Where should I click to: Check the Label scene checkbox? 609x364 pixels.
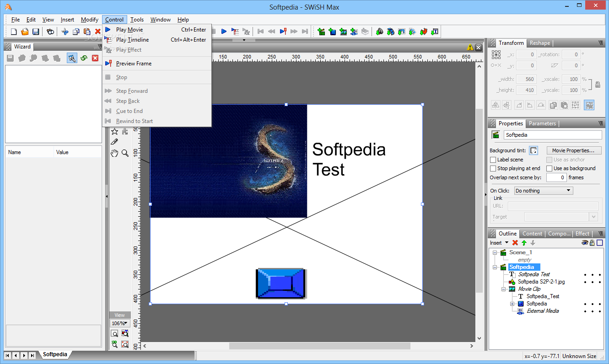coord(493,160)
